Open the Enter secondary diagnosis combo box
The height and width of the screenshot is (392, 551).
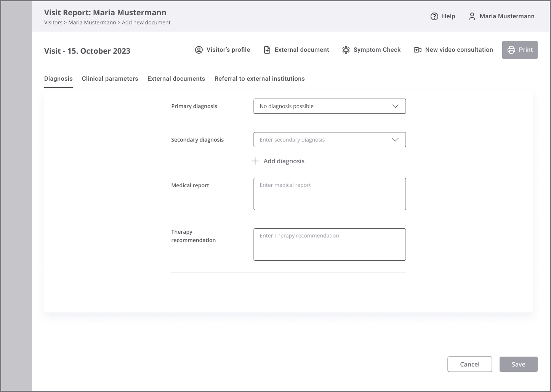click(330, 140)
